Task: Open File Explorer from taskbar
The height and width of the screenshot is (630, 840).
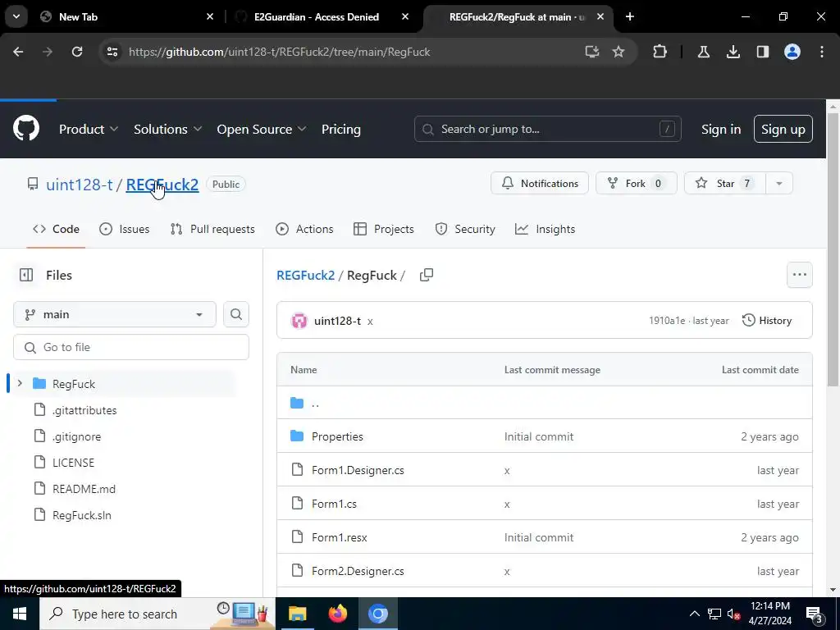Action: pyautogui.click(x=297, y=614)
